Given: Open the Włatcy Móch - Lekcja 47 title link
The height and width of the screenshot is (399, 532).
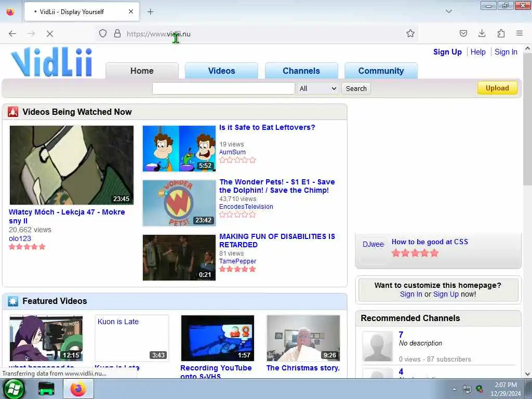Looking at the screenshot, I should [67, 216].
